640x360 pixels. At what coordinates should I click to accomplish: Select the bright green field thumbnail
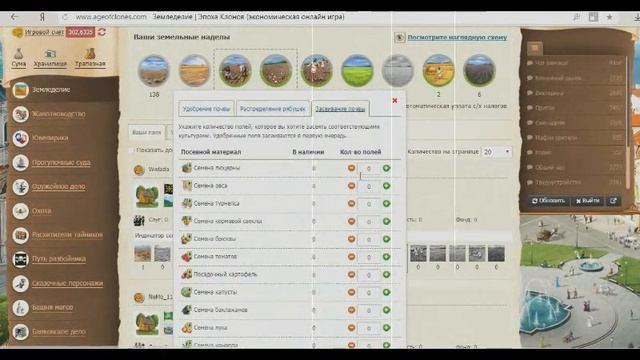click(357, 71)
